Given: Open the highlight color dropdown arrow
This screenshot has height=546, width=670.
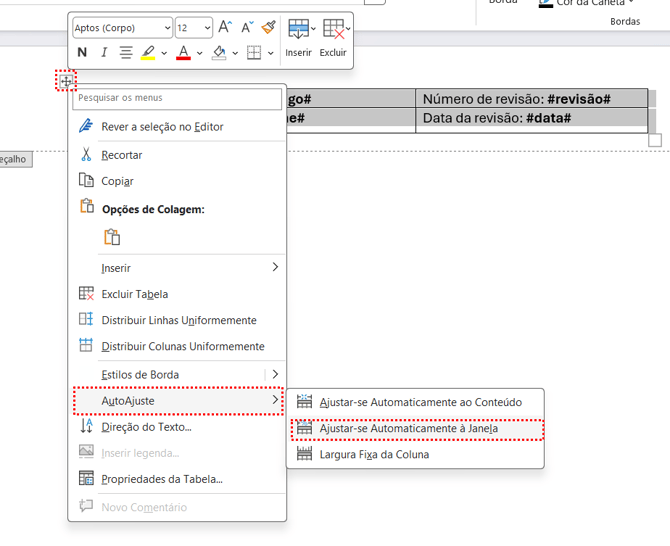Looking at the screenshot, I should click(164, 53).
